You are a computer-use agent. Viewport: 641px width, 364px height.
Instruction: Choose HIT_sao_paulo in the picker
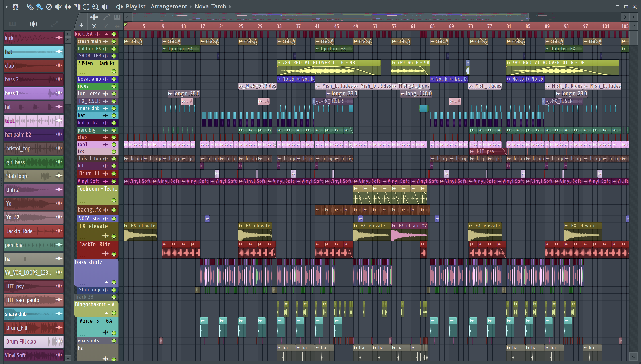click(x=34, y=300)
